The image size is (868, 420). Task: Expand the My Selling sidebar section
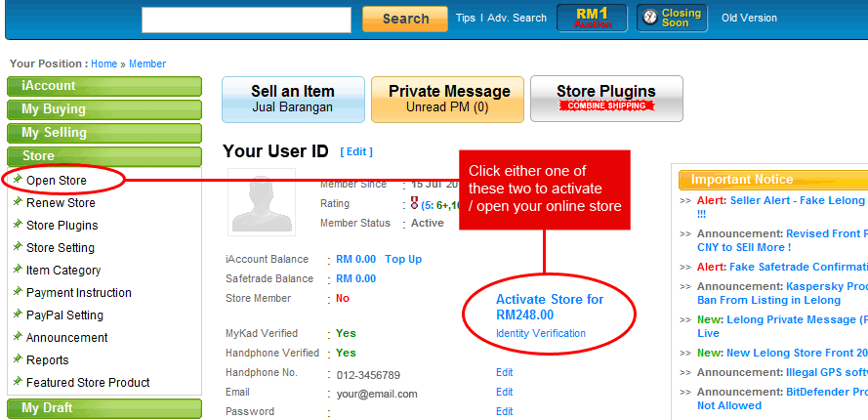tap(103, 133)
